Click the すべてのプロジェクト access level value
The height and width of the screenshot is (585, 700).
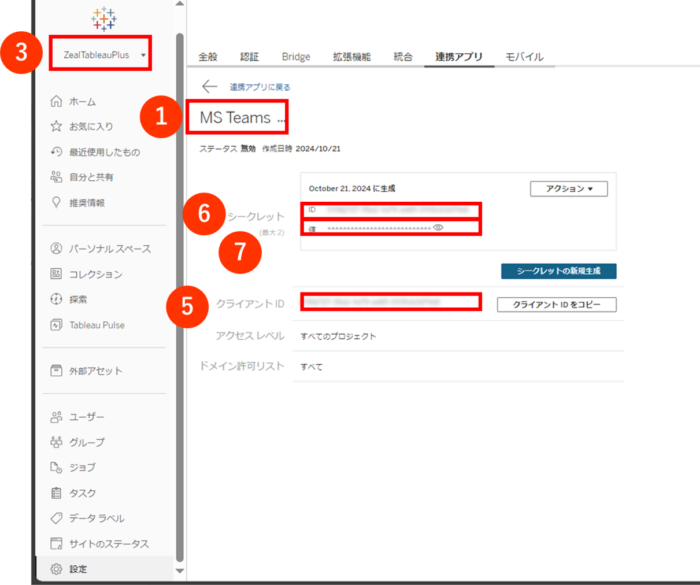coord(338,336)
